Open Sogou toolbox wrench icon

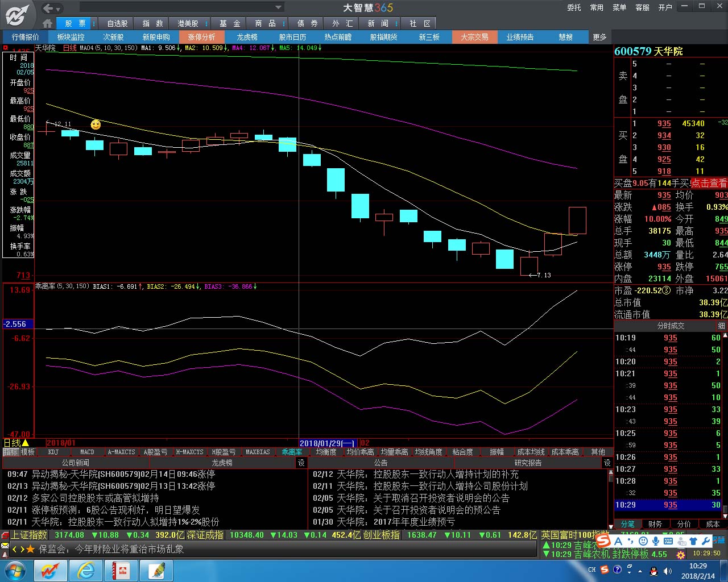pyautogui.click(x=706, y=541)
